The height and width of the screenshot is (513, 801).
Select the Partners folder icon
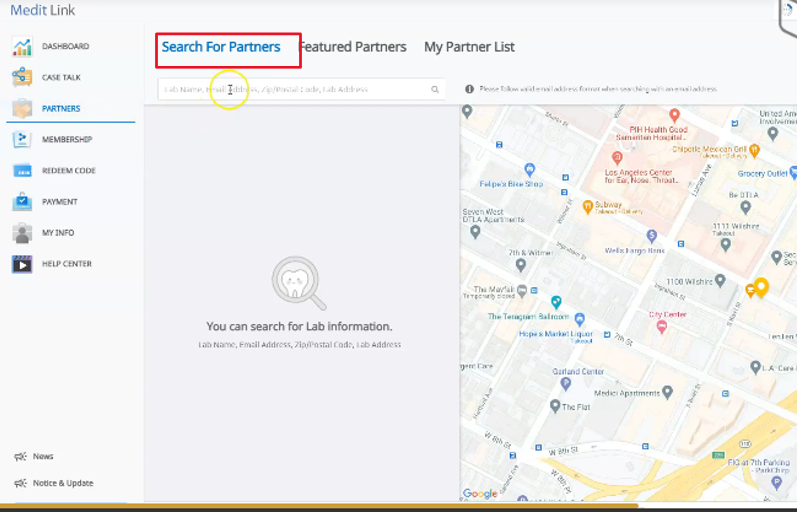[21, 109]
